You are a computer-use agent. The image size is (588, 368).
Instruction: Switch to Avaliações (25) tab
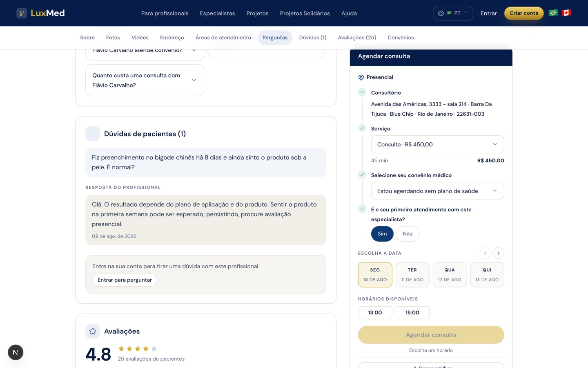357,38
